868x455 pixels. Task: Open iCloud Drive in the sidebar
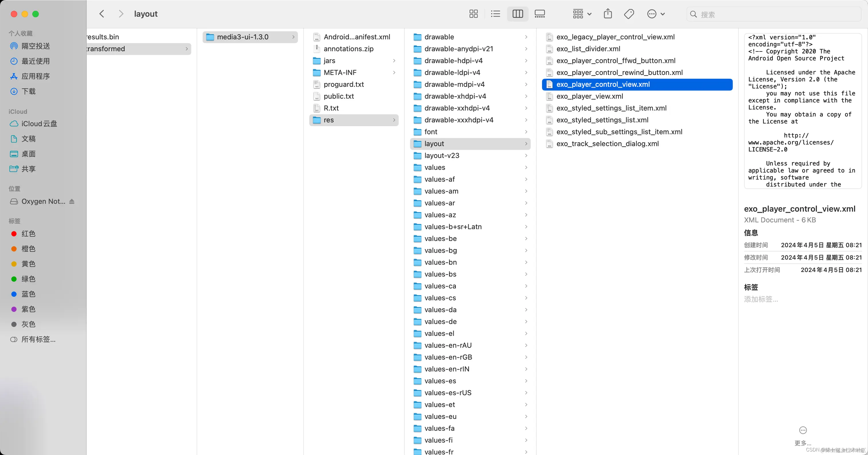39,124
